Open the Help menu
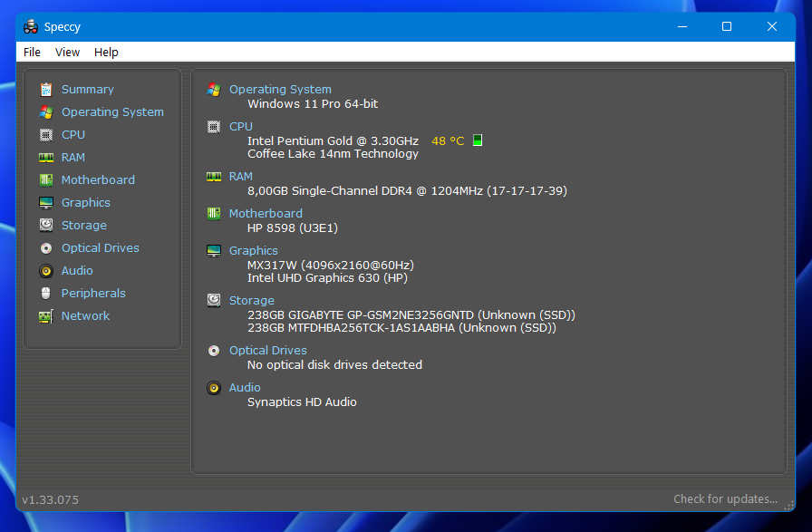 click(x=106, y=53)
